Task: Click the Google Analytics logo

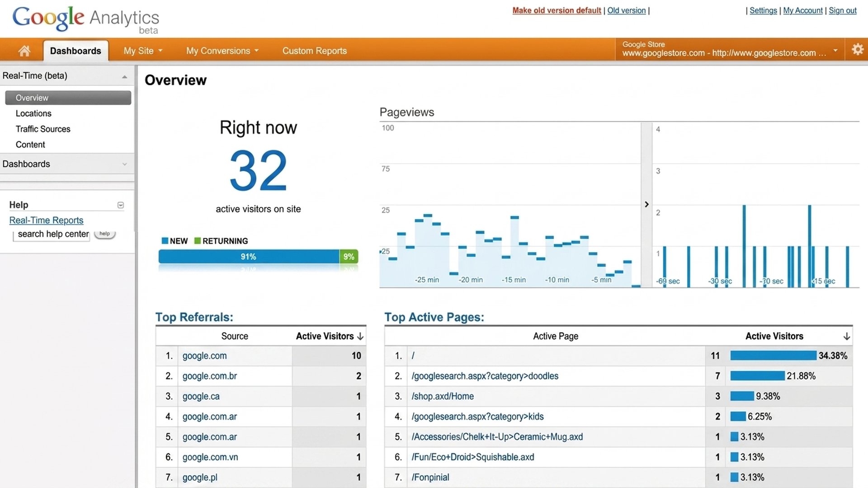Action: (x=86, y=19)
